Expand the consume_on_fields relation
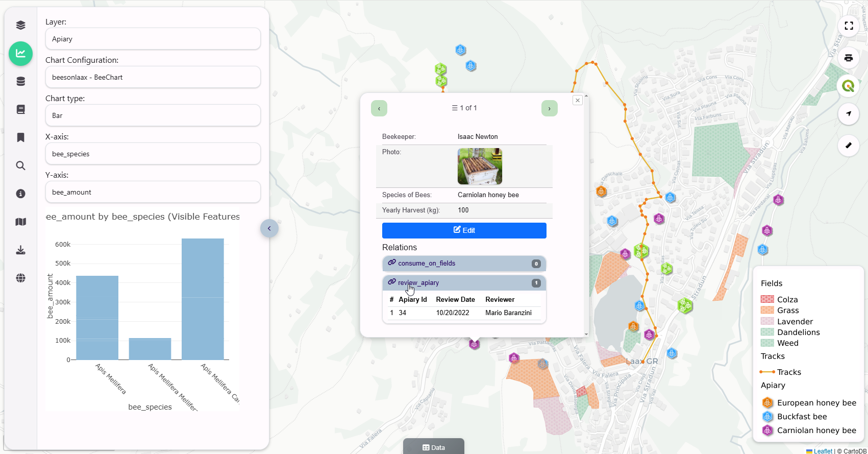 [x=464, y=264]
